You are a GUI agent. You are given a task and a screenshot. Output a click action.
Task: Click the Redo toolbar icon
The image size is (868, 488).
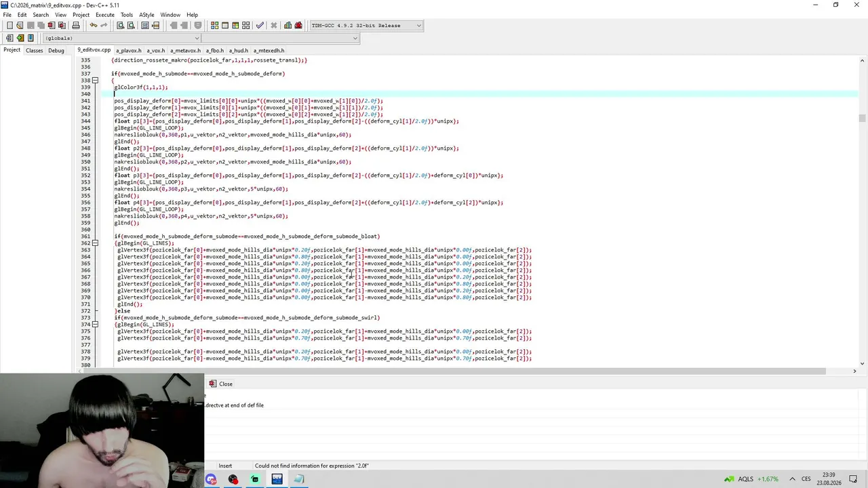tap(104, 26)
